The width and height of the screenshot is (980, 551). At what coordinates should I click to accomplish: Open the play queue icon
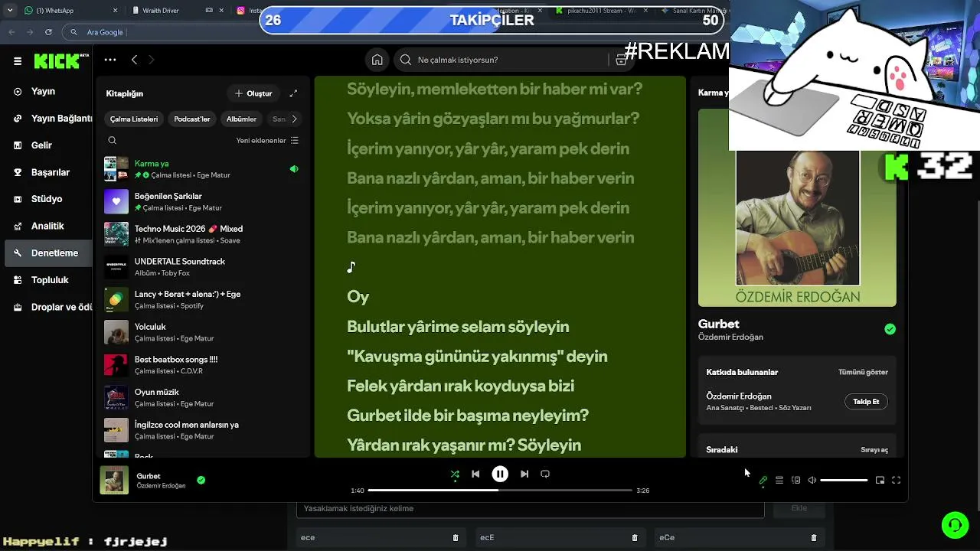point(779,481)
